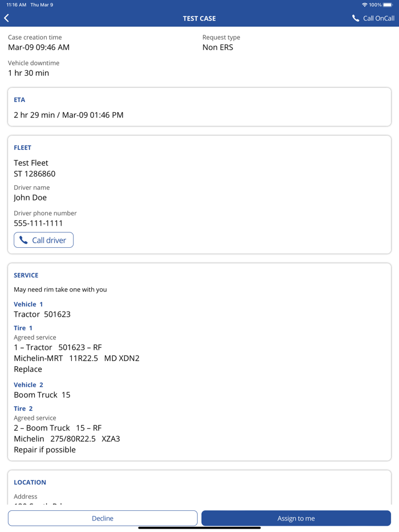Select the Tire 2 heading
Image resolution: width=399 pixels, height=532 pixels.
pos(23,409)
